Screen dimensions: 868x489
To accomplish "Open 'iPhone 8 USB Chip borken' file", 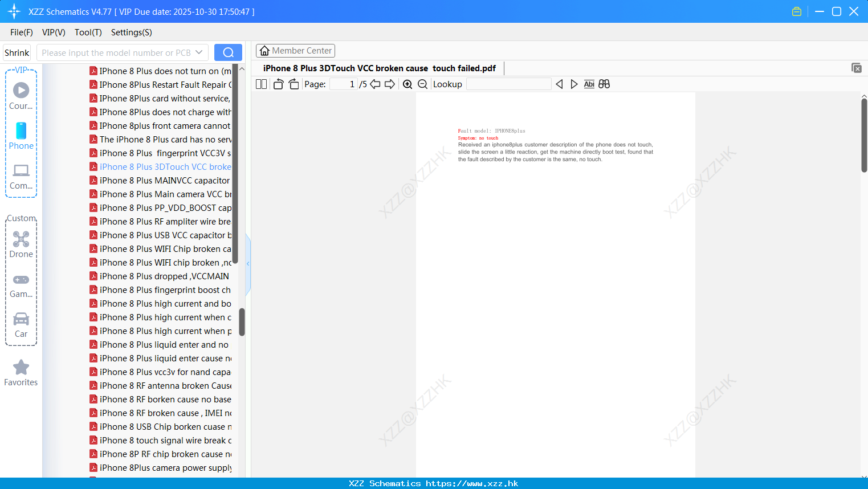I will (x=160, y=427).
